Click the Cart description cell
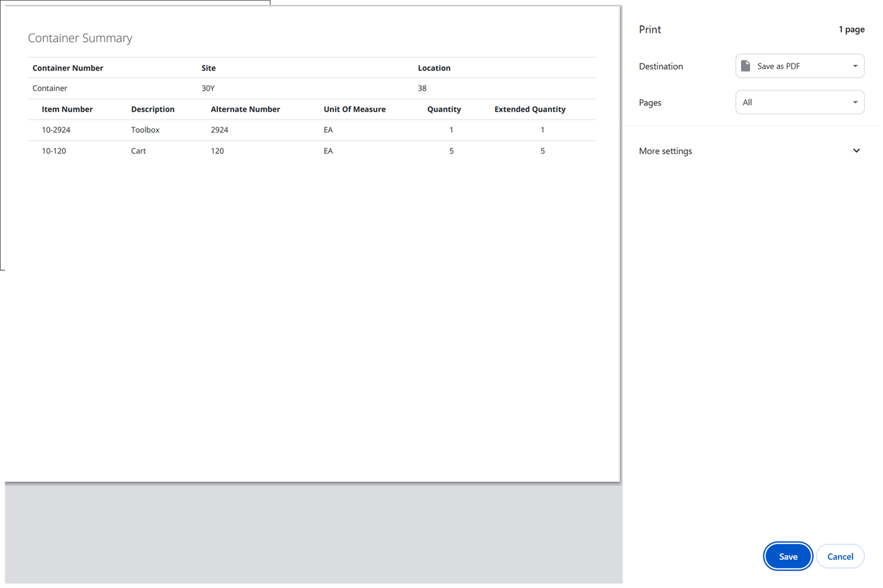This screenshot has width=883, height=588. 138,151
